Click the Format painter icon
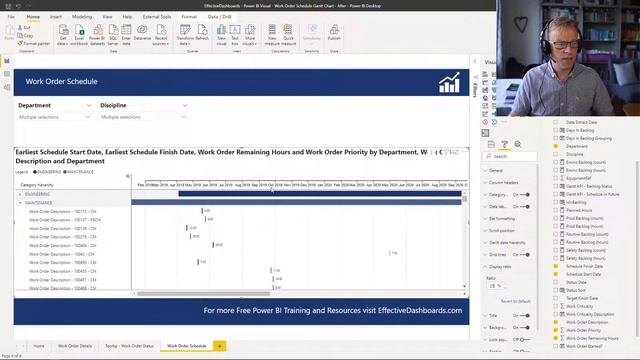 tap(20, 43)
